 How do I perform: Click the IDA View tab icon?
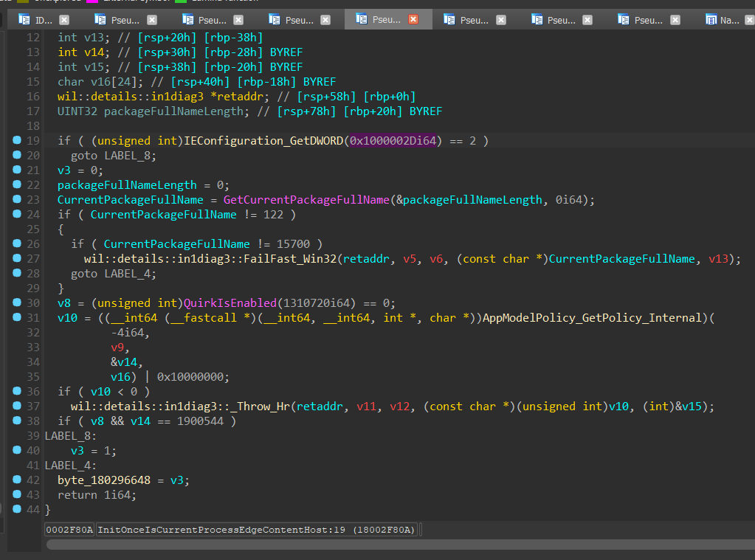tap(24, 20)
